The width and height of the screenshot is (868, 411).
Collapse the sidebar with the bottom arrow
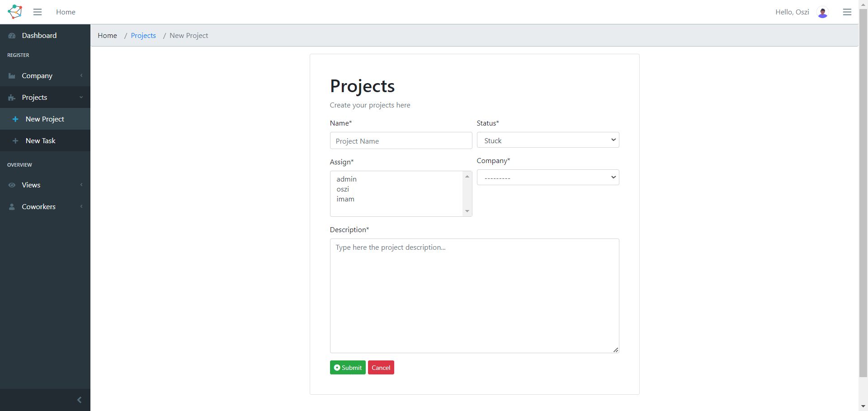pos(79,400)
